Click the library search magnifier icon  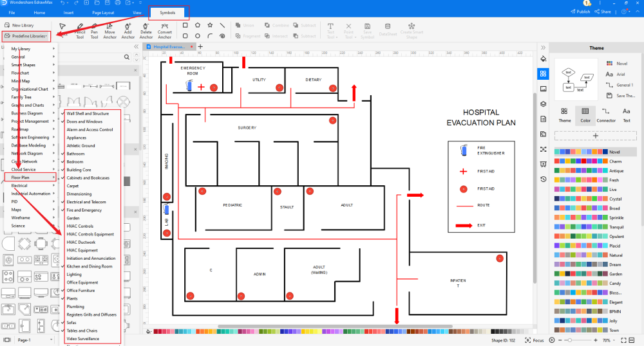[127, 57]
